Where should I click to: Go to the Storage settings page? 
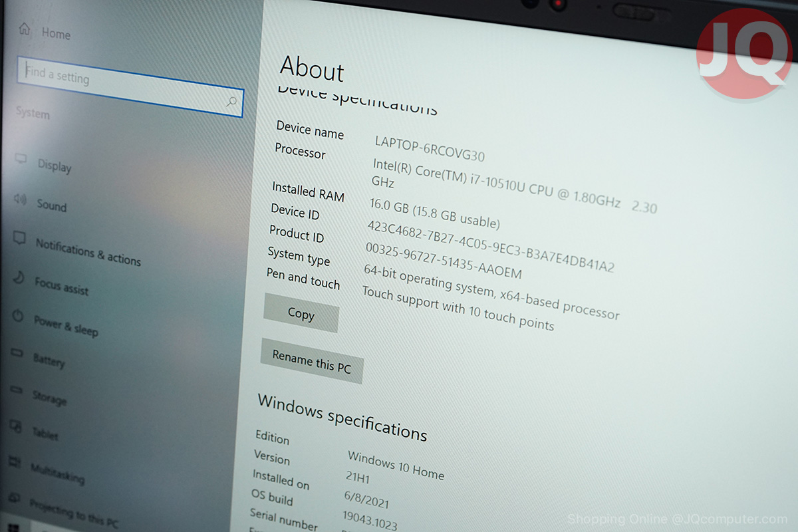coord(49,398)
